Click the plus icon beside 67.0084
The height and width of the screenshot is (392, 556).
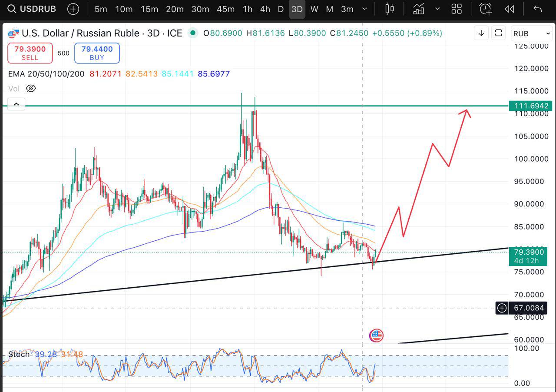coord(502,308)
